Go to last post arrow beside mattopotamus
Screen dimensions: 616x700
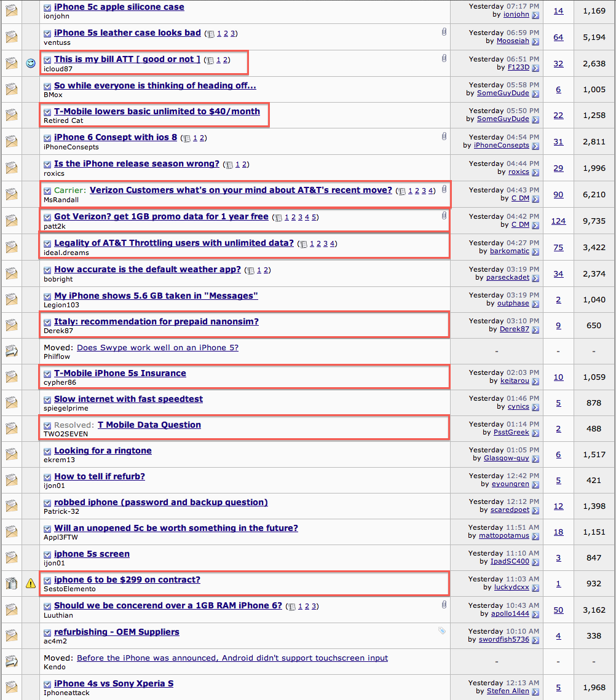click(535, 536)
